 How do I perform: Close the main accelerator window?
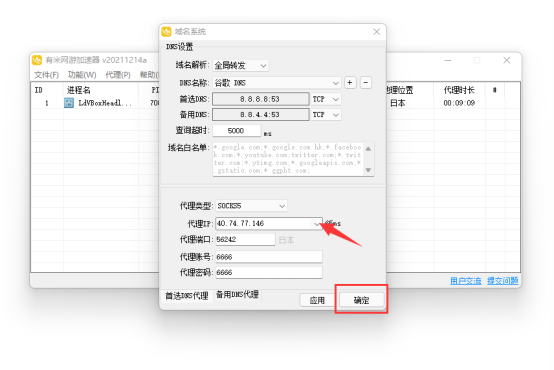(506, 60)
